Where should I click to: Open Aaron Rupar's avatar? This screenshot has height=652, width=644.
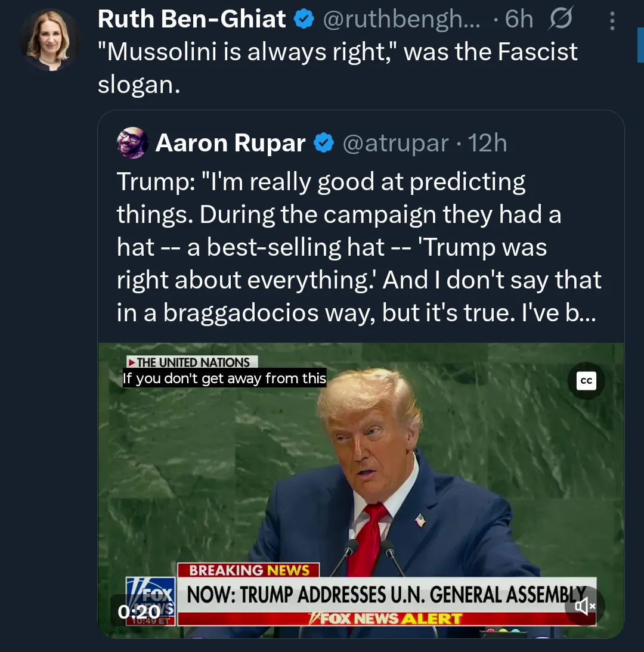(132, 142)
